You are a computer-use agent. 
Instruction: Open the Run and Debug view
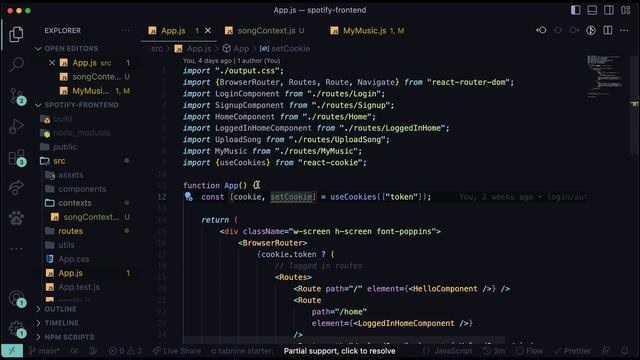click(16, 126)
